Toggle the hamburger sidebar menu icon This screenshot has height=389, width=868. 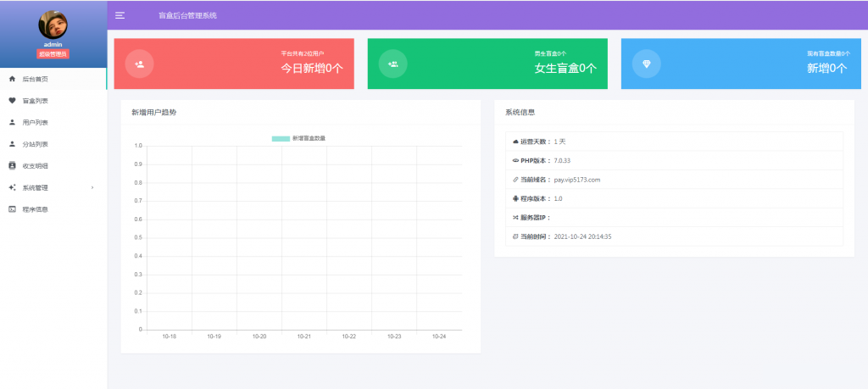(x=120, y=15)
